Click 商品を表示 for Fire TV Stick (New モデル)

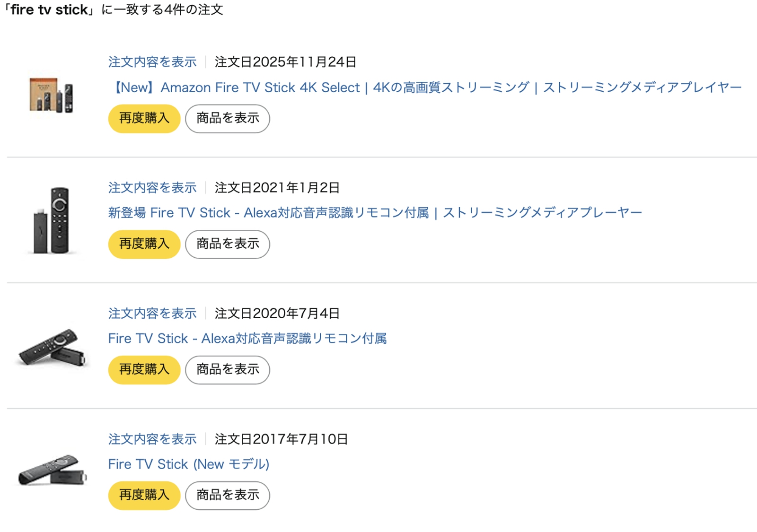228,496
